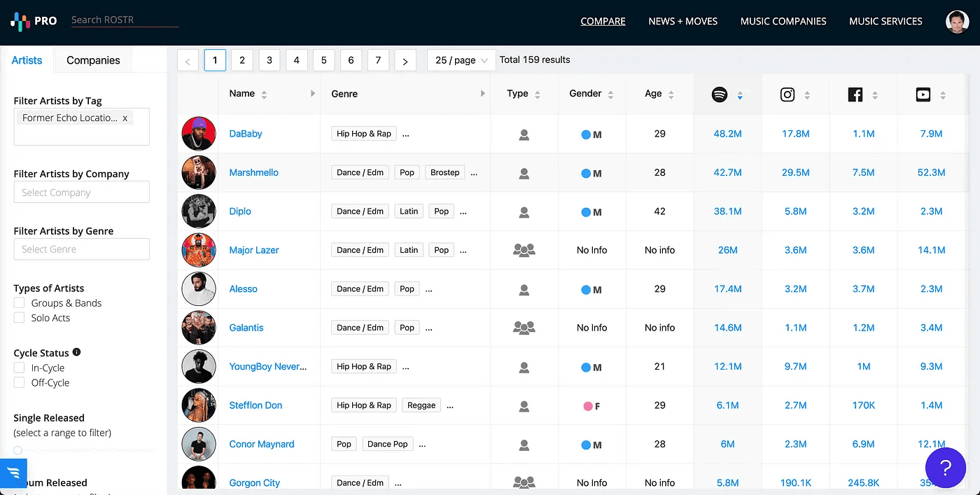Tick the Off-Cycle checkbox
980x495 pixels.
19,383
